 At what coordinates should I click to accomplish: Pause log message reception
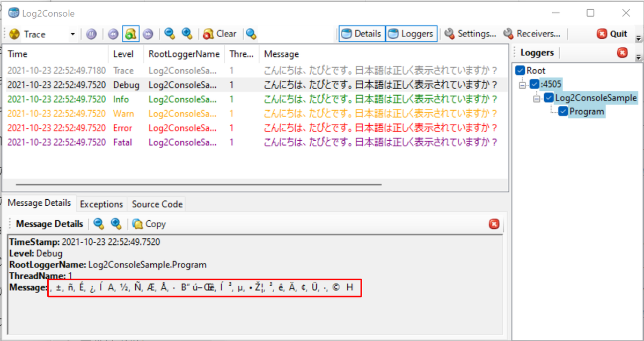point(91,33)
